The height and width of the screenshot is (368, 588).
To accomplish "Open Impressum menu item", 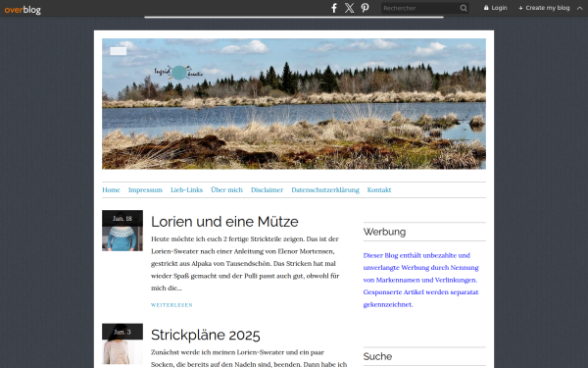I will tap(145, 189).
